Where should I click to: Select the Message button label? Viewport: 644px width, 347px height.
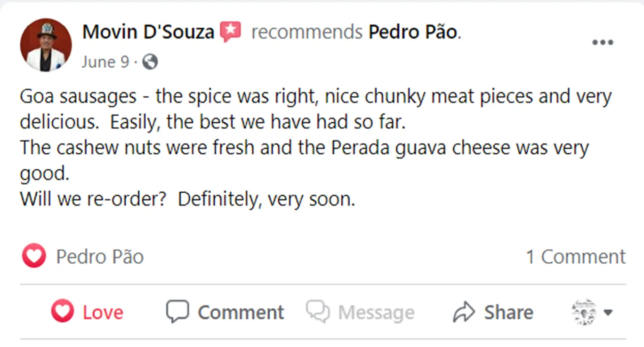(376, 312)
